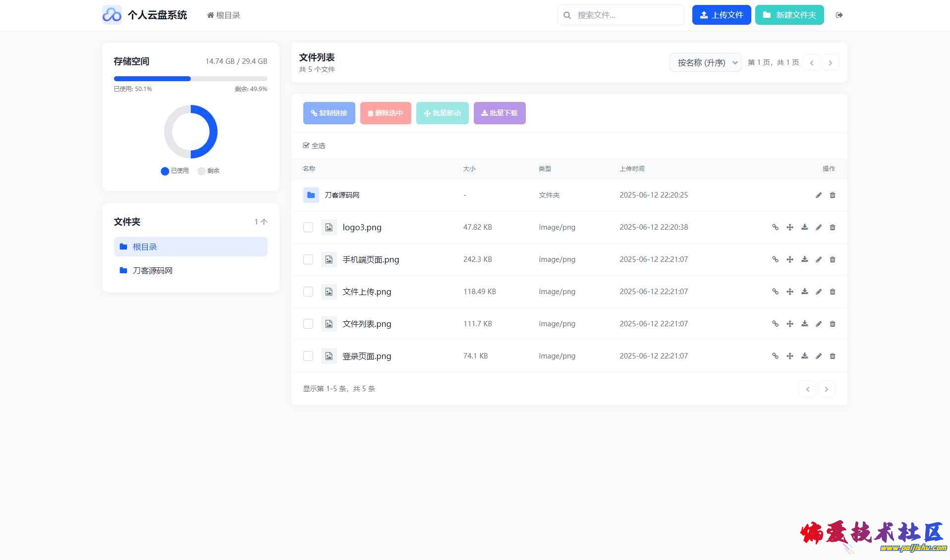The height and width of the screenshot is (560, 950).
Task: Toggle the 全选 select-all option
Action: [314, 146]
